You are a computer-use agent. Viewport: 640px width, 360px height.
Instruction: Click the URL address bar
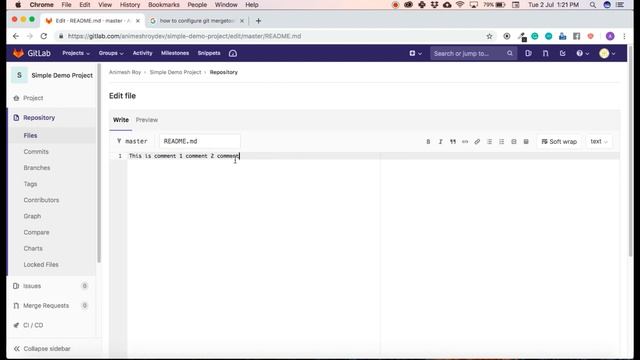(x=269, y=36)
